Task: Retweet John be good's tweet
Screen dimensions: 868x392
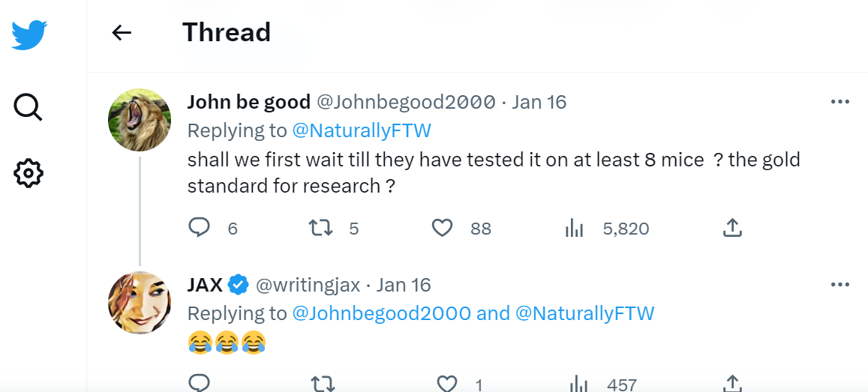Action: [321, 227]
